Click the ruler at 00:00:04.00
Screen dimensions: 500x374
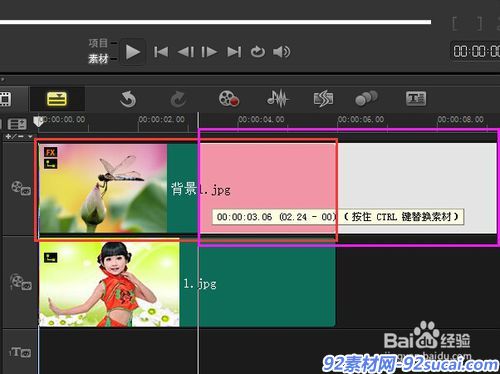tap(261, 119)
